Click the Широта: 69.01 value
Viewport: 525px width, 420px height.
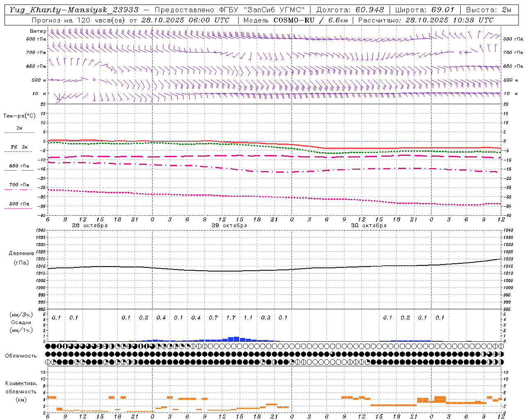click(425, 10)
